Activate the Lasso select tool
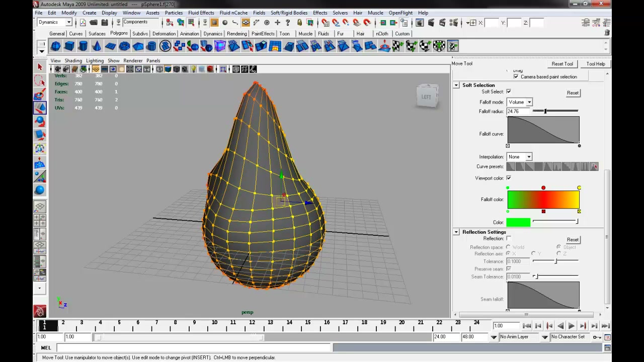644x362 pixels. click(x=40, y=80)
